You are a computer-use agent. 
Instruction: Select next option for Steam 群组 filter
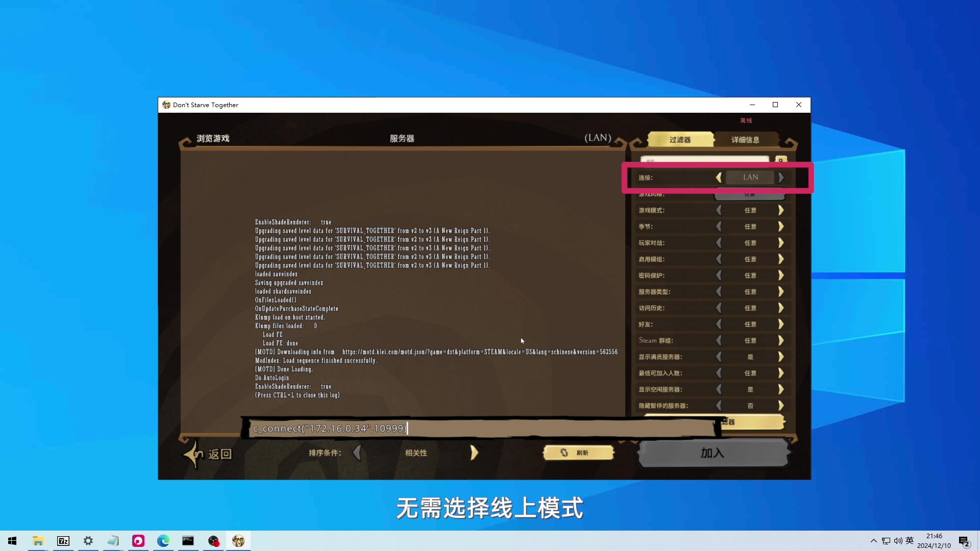click(x=781, y=340)
